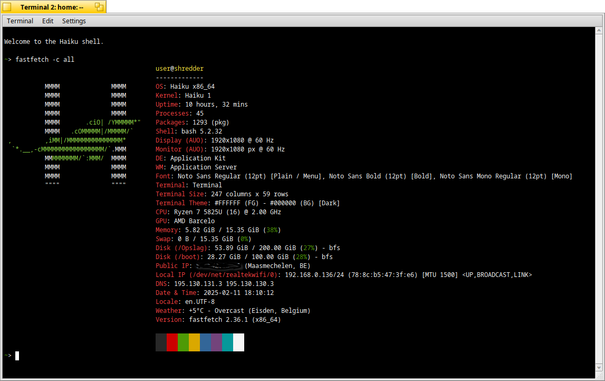Click the 'WM: Application Server' line

196,167
